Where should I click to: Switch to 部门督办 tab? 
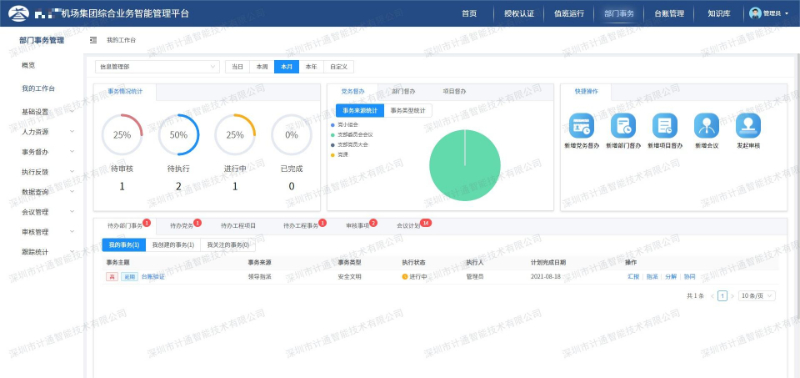point(404,91)
